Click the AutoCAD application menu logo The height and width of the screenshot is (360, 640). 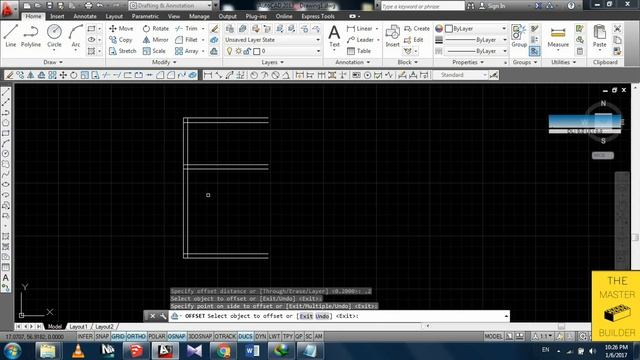click(x=7, y=9)
